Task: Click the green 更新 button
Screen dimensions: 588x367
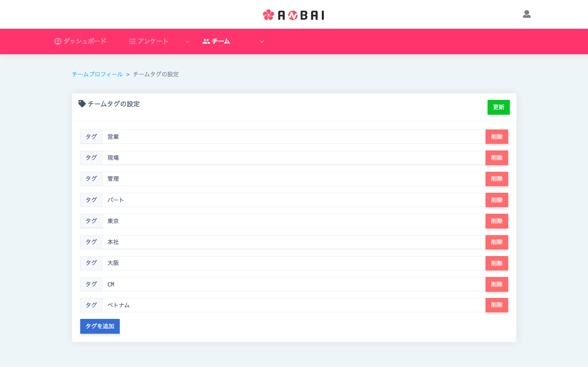Action: coord(499,107)
